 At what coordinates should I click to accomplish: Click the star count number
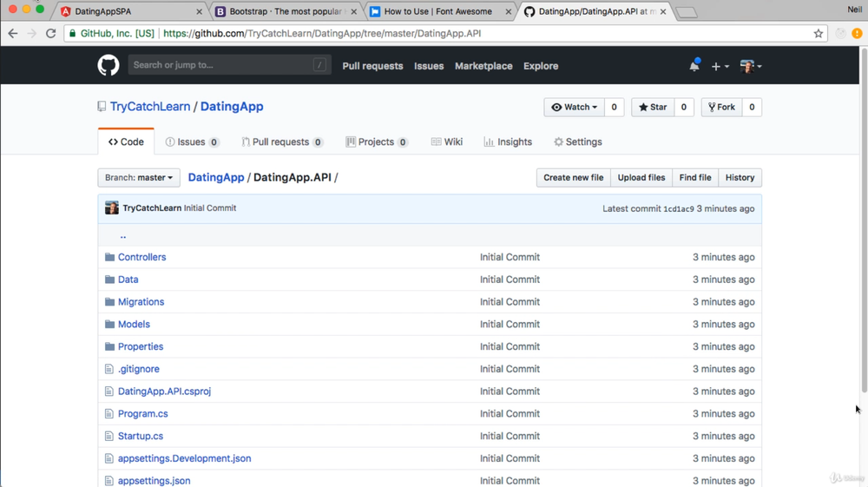[684, 108]
